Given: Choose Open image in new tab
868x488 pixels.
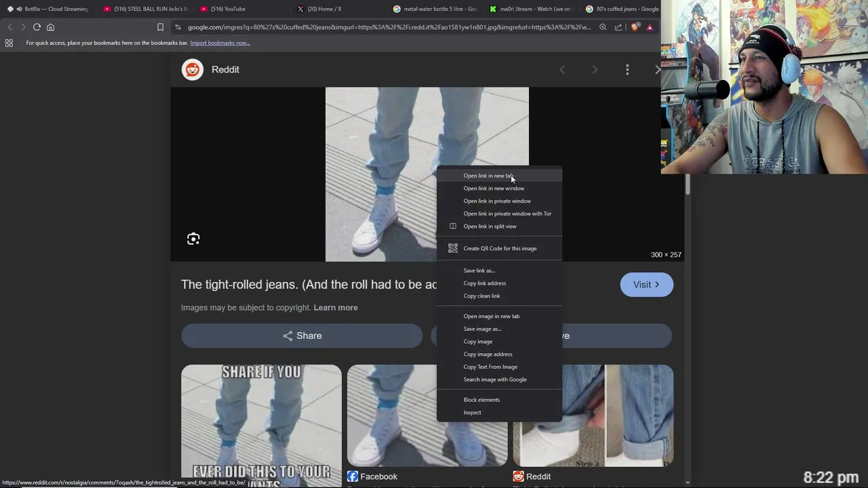Looking at the screenshot, I should 500,317.
